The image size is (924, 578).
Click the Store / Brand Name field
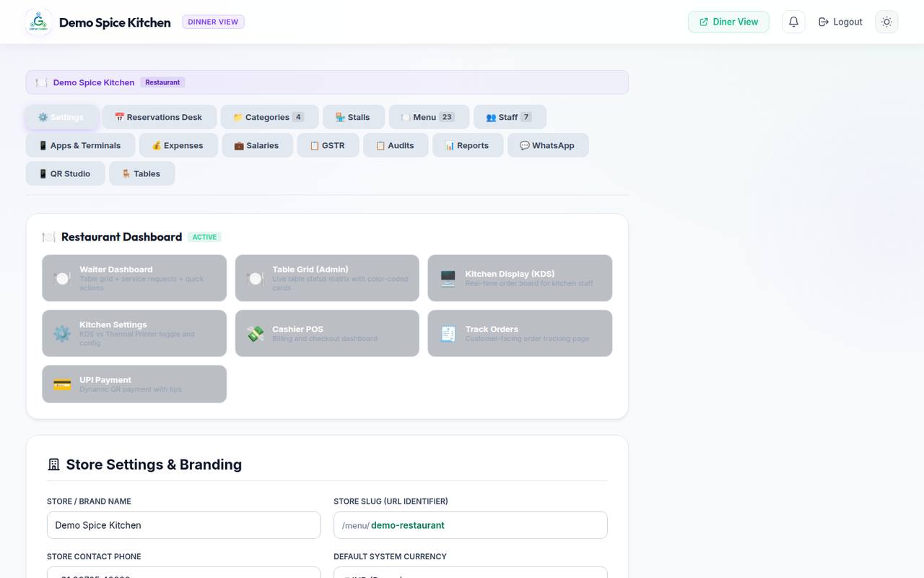coord(183,525)
